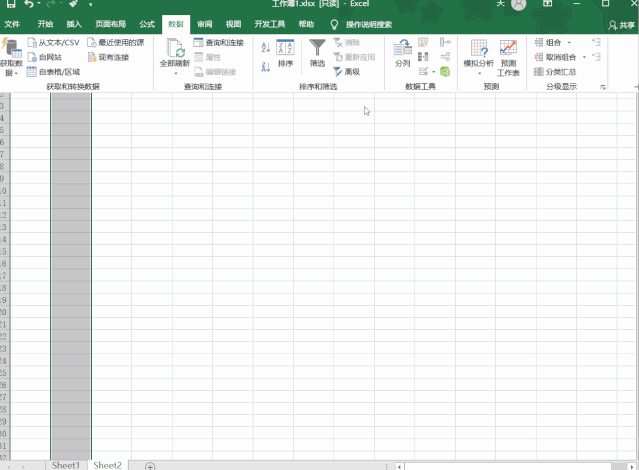This screenshot has width=639, height=470.
Task: Click the 预测工作表 forecast icon
Action: click(x=508, y=48)
